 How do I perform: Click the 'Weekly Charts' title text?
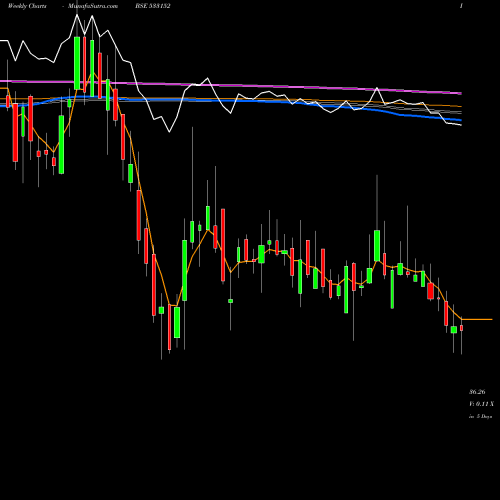(x=27, y=6)
